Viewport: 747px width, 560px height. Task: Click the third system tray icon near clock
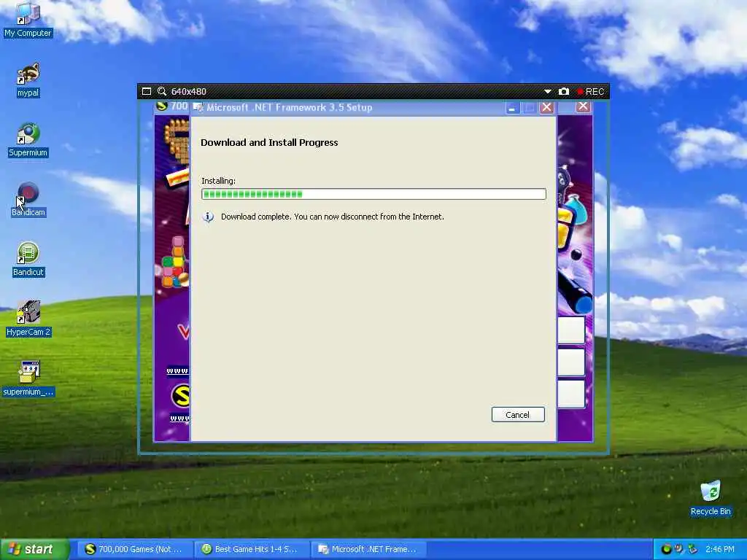pos(692,549)
